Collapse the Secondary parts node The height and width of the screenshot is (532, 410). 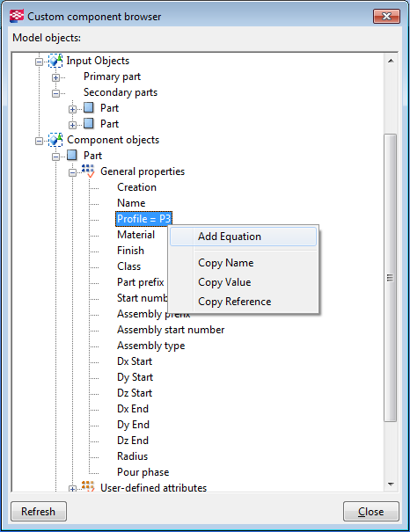55,93
